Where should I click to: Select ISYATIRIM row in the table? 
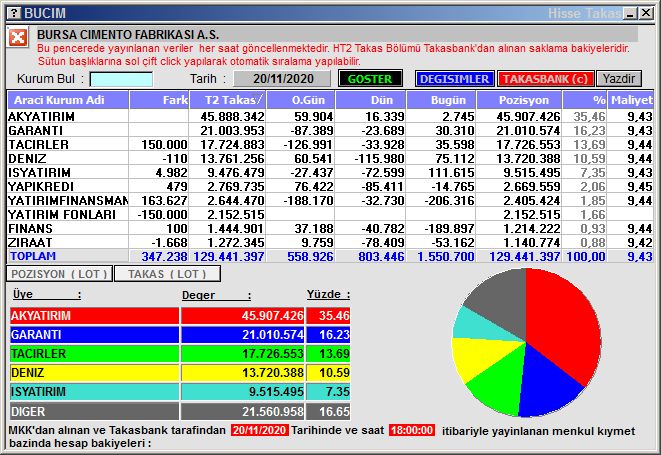click(330, 172)
